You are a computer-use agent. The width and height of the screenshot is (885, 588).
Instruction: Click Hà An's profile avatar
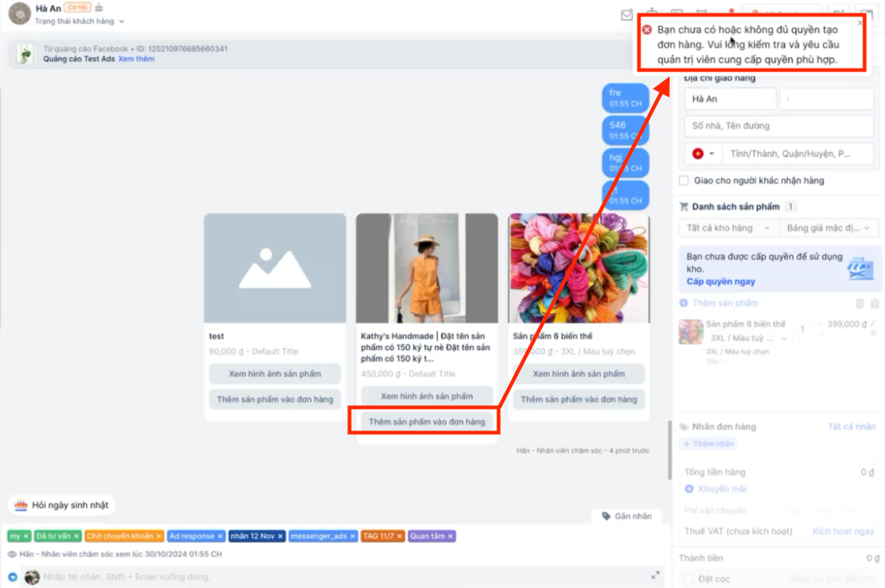tap(20, 13)
